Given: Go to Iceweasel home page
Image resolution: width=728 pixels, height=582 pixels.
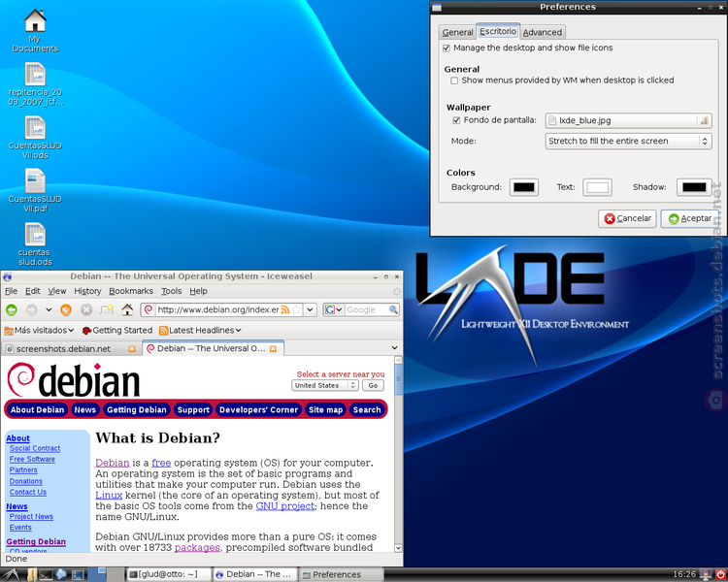Looking at the screenshot, I should (x=127, y=309).
